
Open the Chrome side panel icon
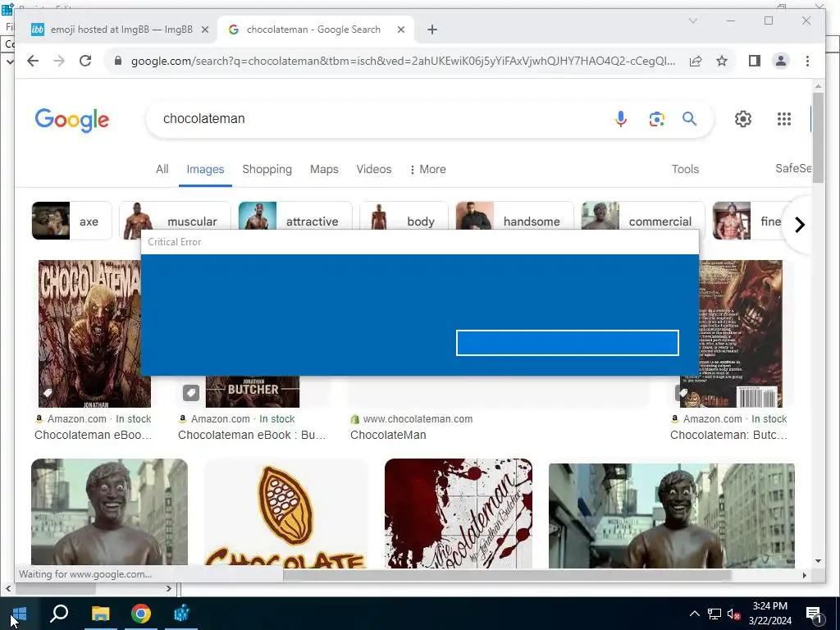tap(755, 61)
